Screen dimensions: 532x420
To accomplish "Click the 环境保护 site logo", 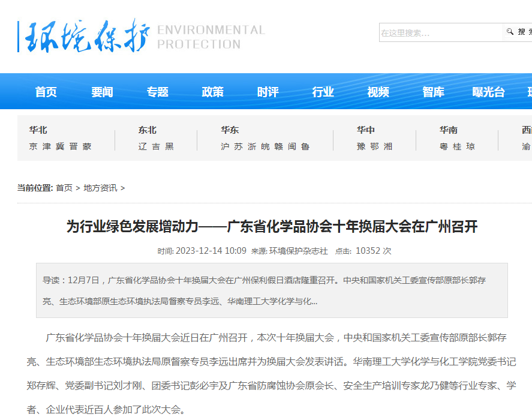I will (141, 36).
